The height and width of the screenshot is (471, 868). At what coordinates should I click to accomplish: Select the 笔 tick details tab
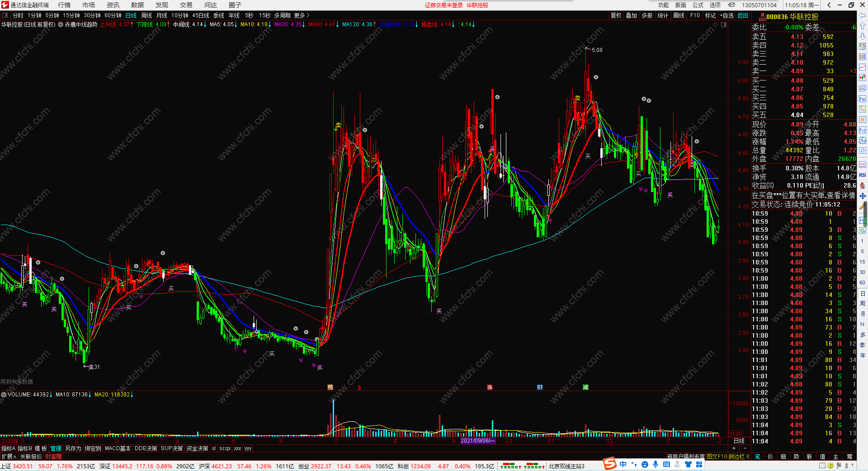[758, 457]
